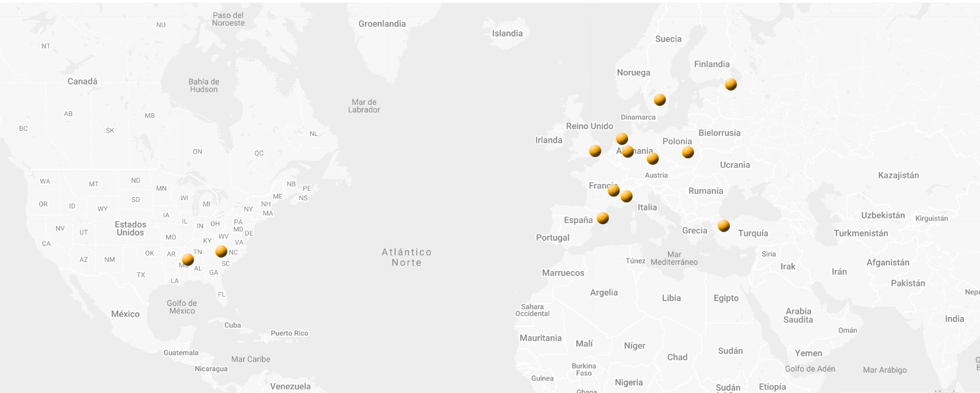Screen dimensions: 980x393
Task: Click the Noruega country label
Action: click(x=633, y=72)
